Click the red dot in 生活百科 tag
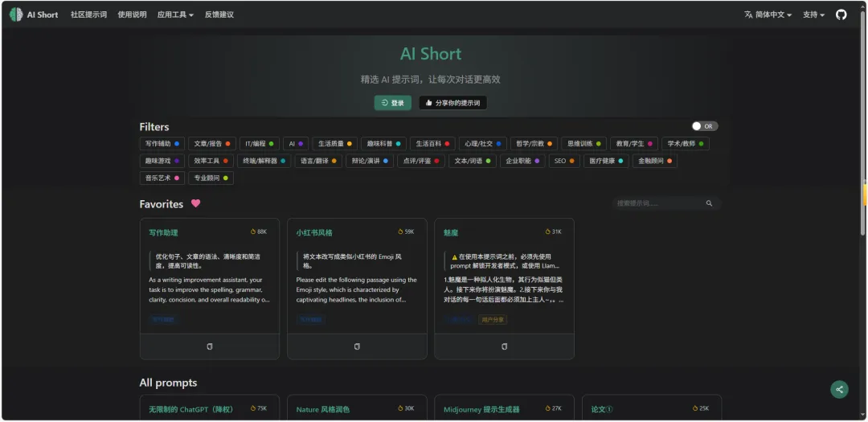The width and height of the screenshot is (868, 422). (447, 143)
